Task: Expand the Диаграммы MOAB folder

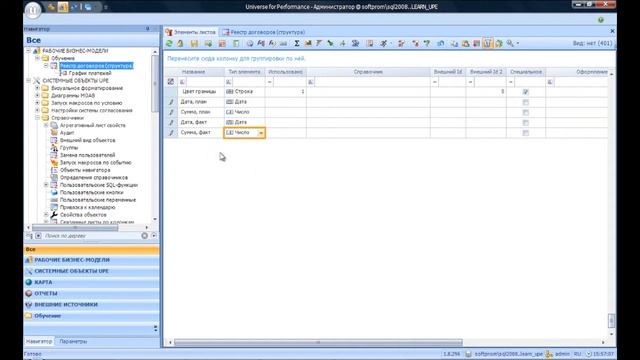Action: pos(37,96)
